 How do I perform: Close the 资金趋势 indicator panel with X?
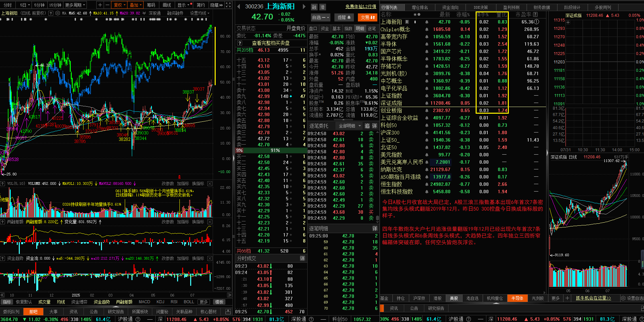pyautogui.click(x=210, y=258)
